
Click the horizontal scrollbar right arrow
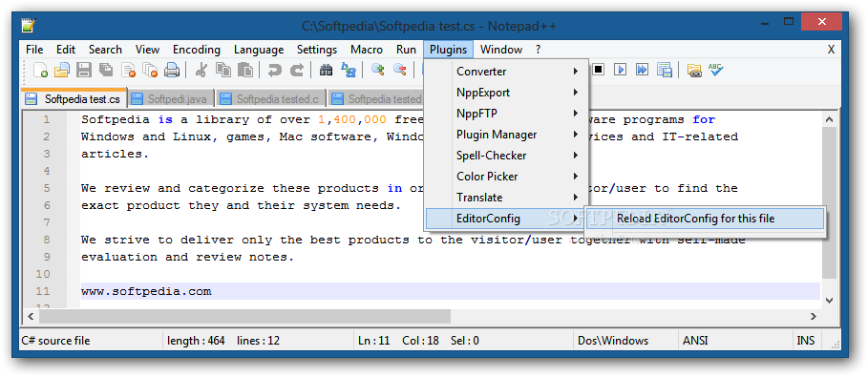(x=814, y=317)
